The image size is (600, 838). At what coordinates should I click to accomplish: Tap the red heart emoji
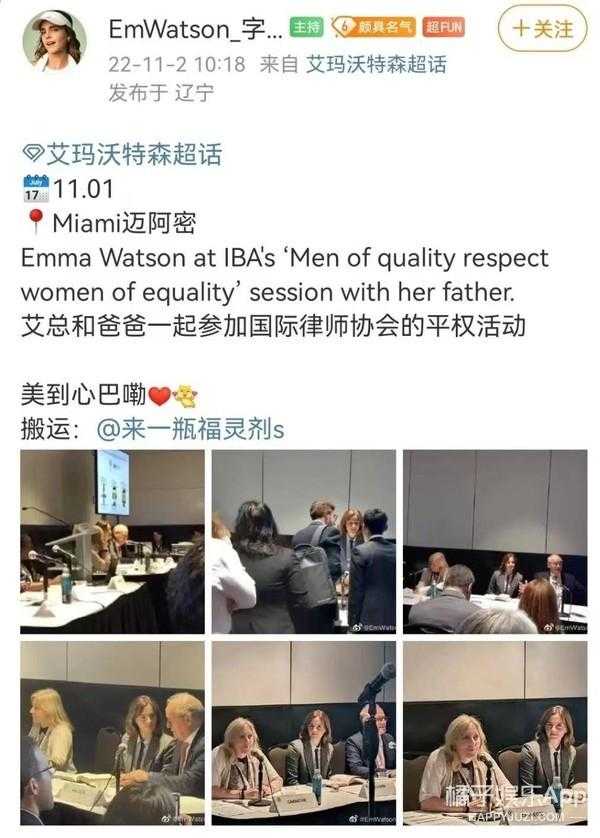(x=159, y=396)
